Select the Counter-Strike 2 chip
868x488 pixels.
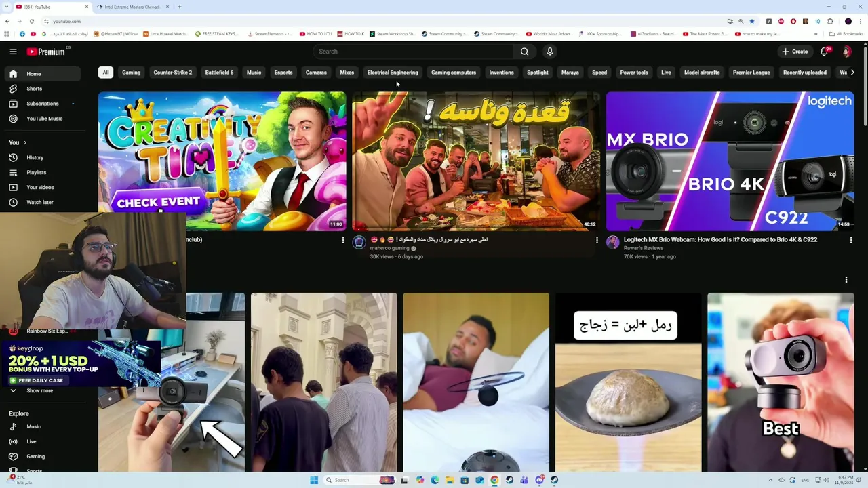click(x=172, y=73)
